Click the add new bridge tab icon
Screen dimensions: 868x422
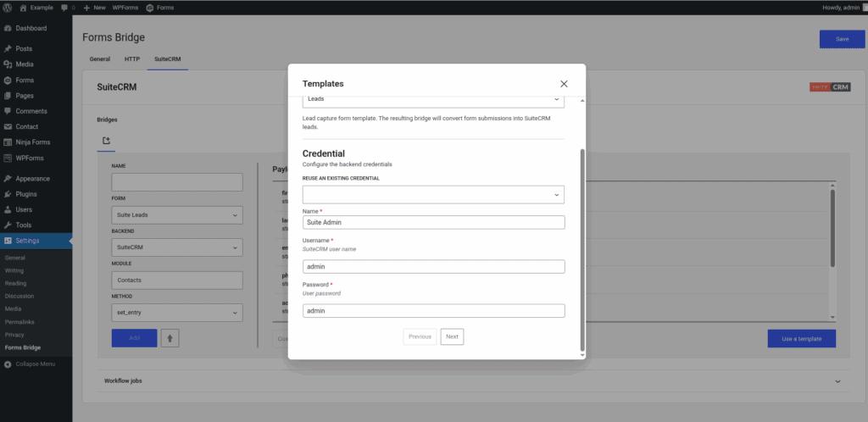107,141
